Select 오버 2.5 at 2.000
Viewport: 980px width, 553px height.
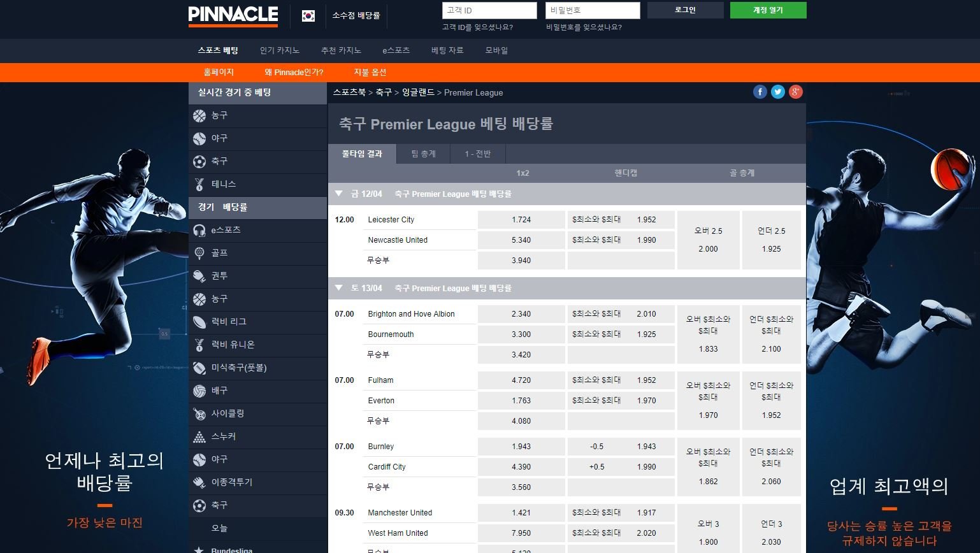point(709,240)
